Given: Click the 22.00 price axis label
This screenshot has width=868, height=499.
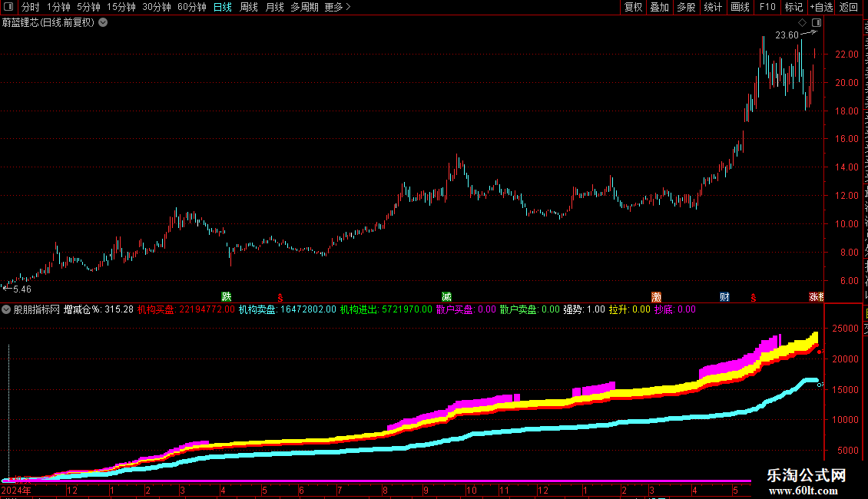Looking at the screenshot, I should (x=847, y=55).
